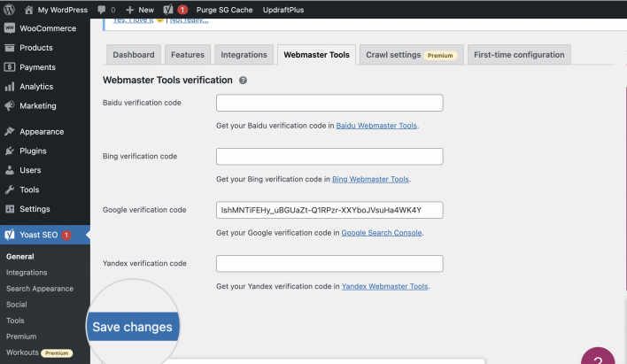Open the purple help beacon button
Screen dimensions: 627x364
[598, 356]
